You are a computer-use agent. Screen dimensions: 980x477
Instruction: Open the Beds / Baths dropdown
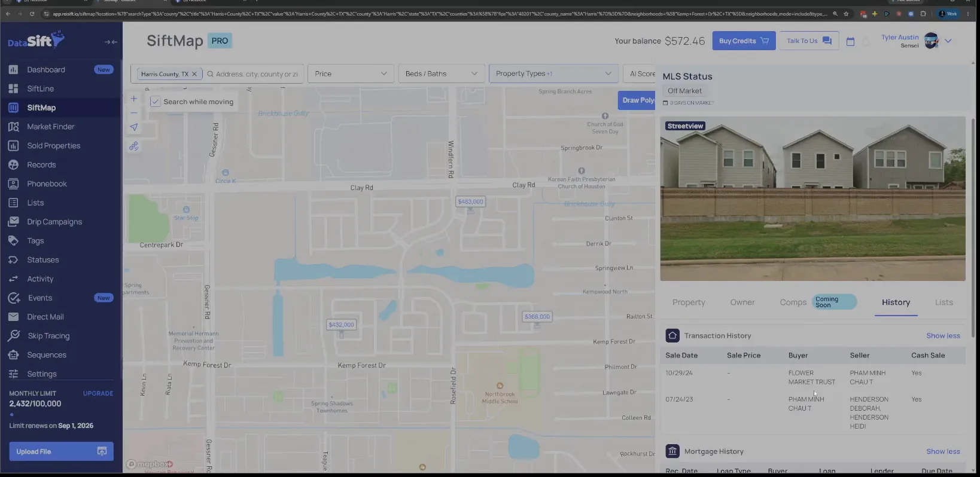click(x=442, y=74)
